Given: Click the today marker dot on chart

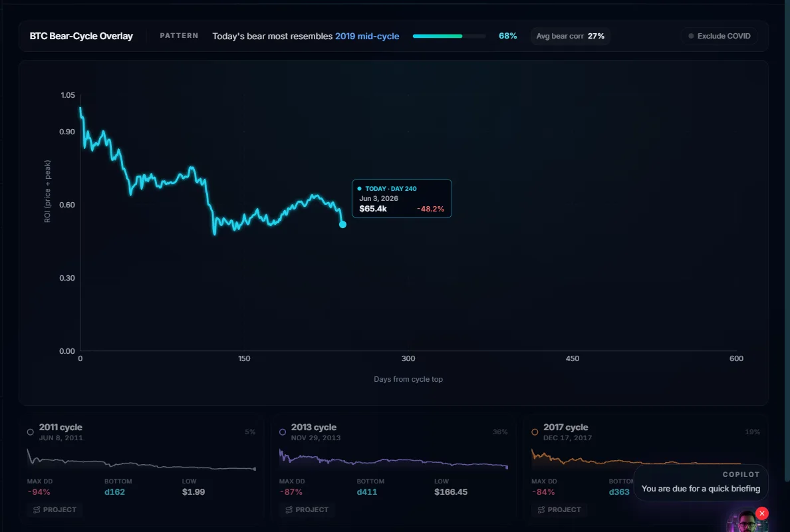Looking at the screenshot, I should 342,224.
